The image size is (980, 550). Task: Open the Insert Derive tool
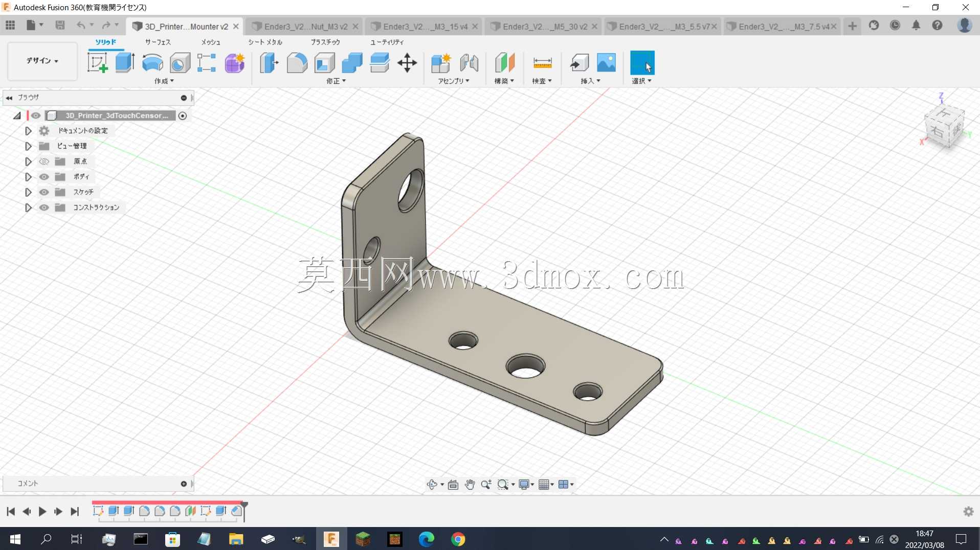point(580,63)
